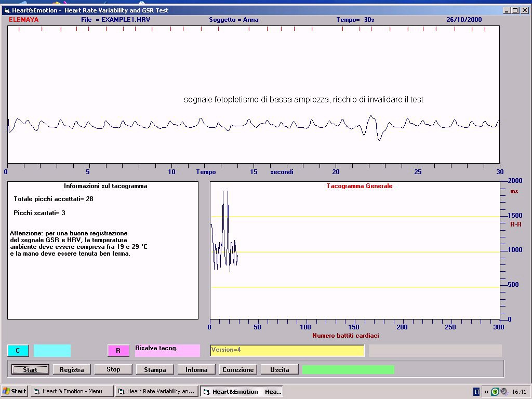Viewport: 532px width, 399px height.
Task: Click the cyan field next to C
Action: point(52,351)
